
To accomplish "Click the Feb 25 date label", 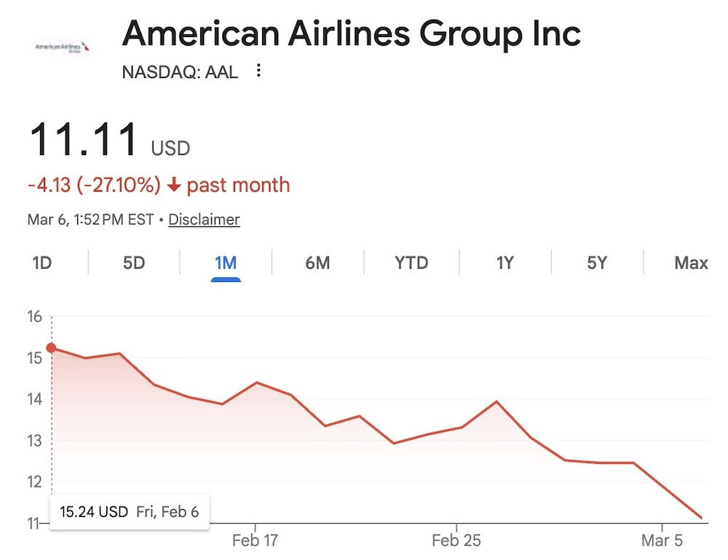I will (x=456, y=541).
